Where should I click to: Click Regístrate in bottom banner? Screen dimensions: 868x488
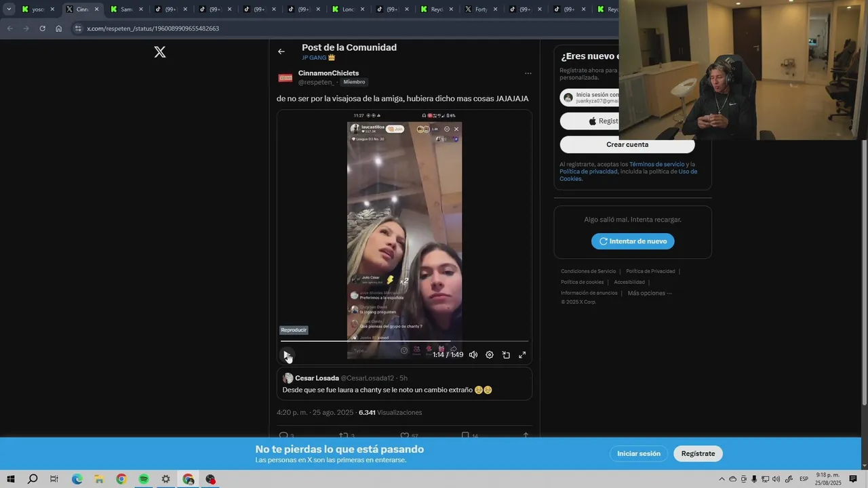tap(698, 453)
